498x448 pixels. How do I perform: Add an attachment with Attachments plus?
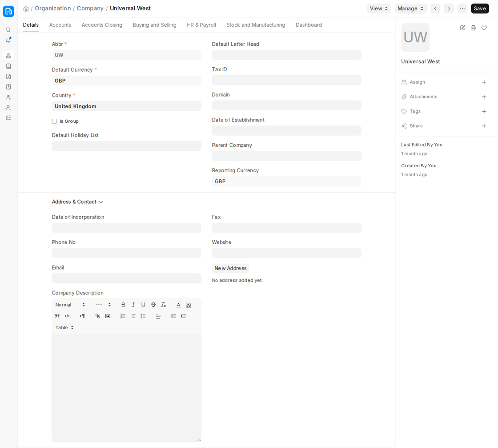(x=484, y=97)
